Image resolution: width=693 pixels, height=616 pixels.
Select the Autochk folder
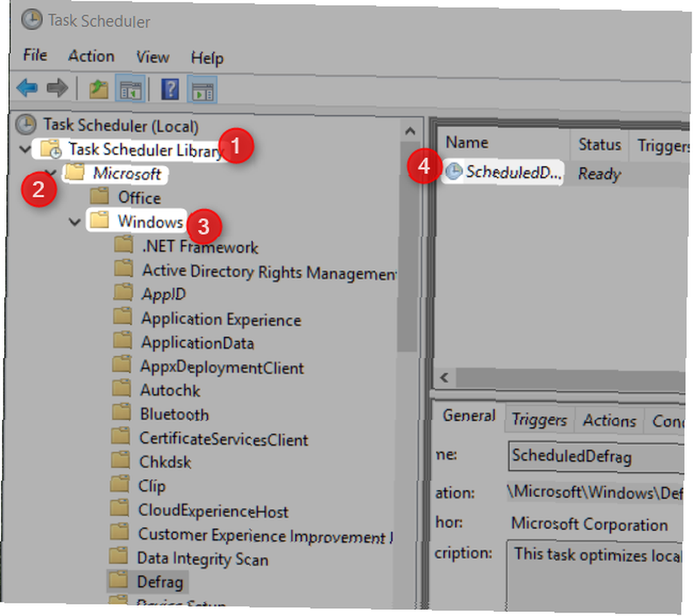pyautogui.click(x=170, y=390)
